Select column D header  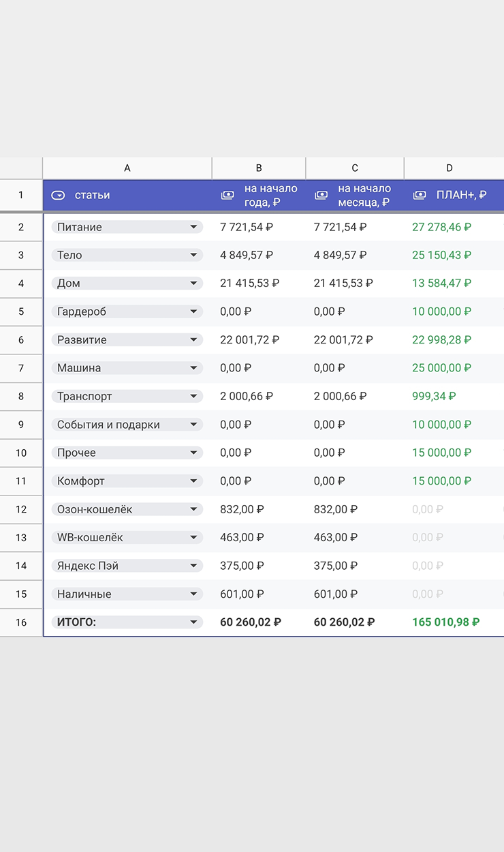pos(450,168)
